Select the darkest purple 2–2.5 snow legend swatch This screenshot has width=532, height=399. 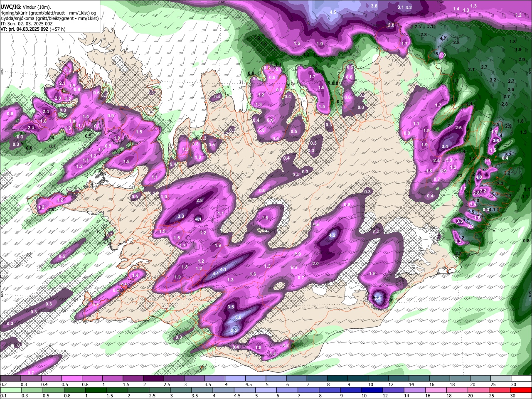[153, 379]
